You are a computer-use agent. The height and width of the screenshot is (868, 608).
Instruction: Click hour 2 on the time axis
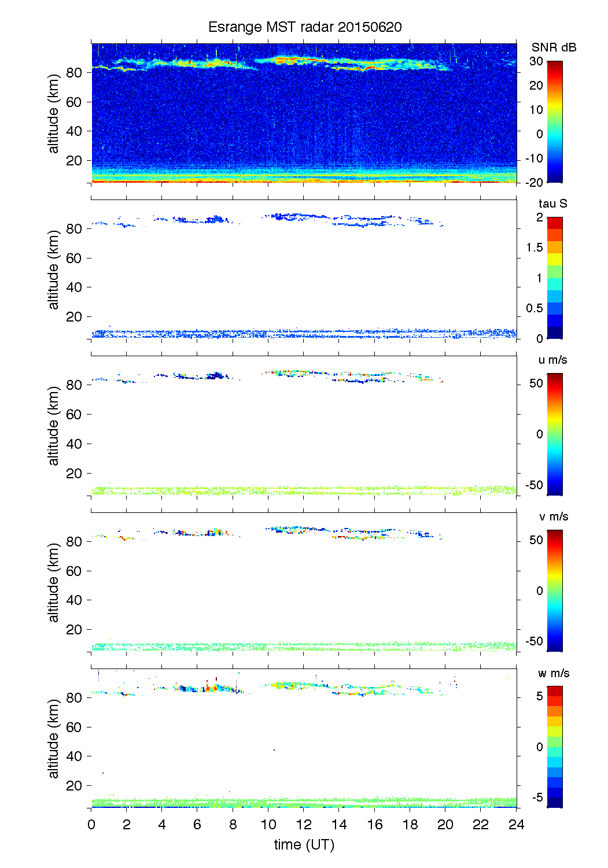pos(127,825)
